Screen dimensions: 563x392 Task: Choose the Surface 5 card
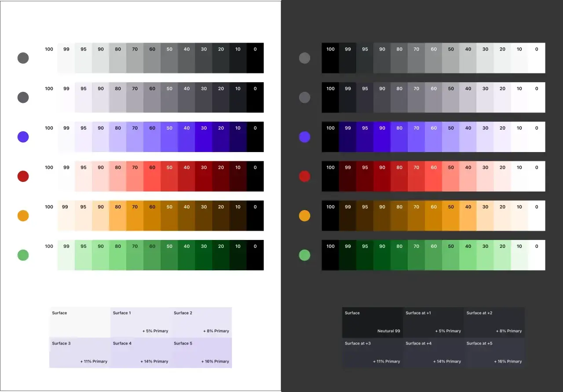pos(201,352)
